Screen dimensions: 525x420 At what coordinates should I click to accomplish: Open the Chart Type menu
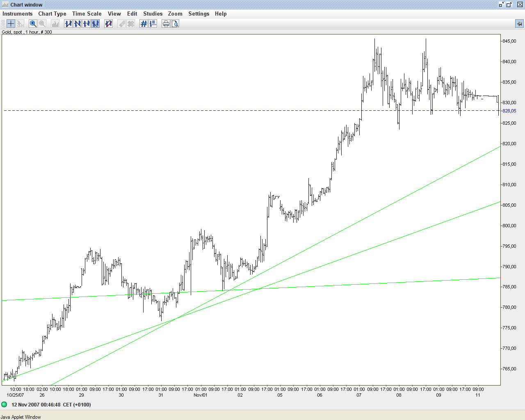pos(52,14)
